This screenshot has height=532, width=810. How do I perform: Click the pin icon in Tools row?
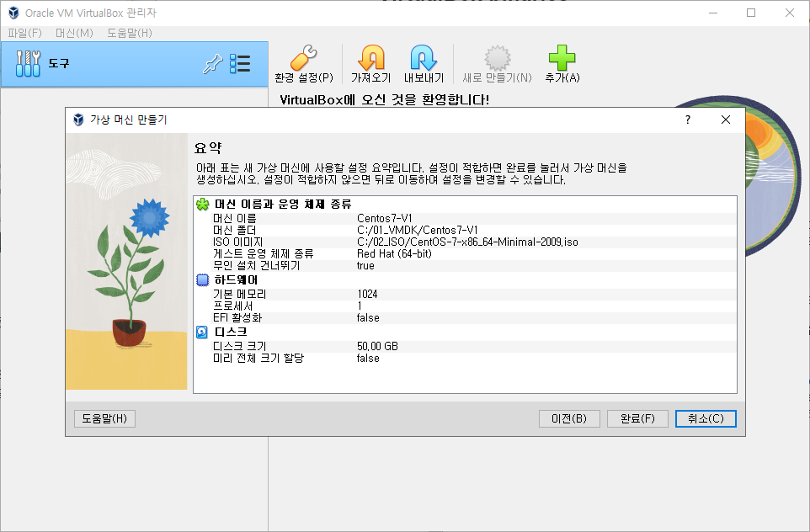click(x=212, y=64)
